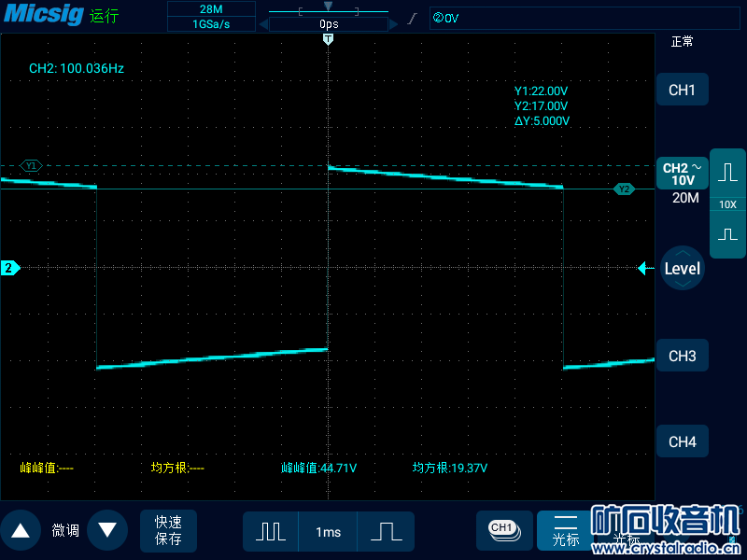
Task: Adjust the trigger Level knob
Action: click(x=683, y=268)
